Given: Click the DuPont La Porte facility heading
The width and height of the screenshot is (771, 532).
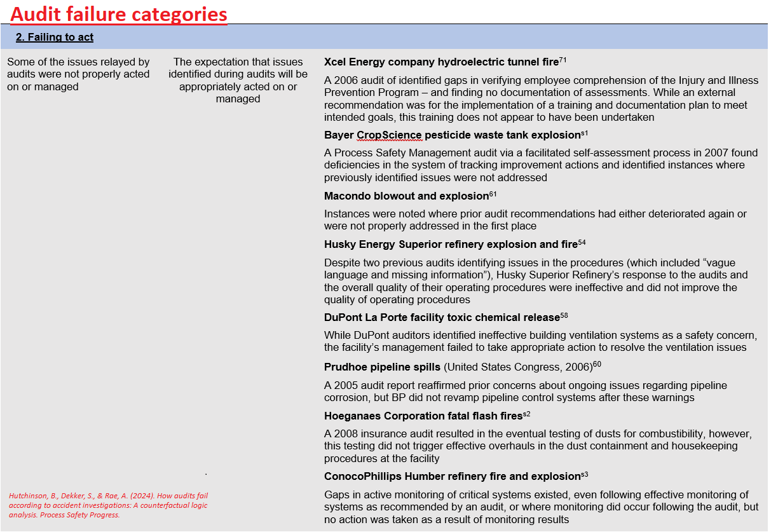Looking at the screenshot, I should [446, 317].
